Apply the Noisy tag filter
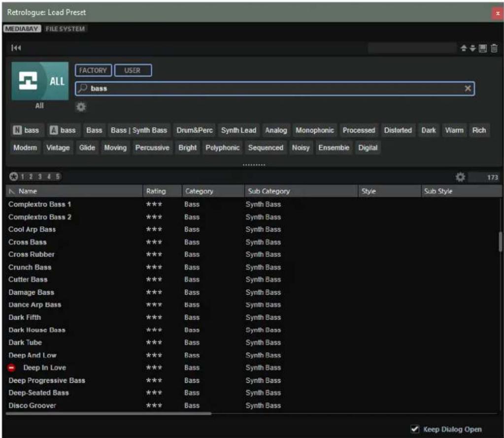The image size is (504, 438). click(301, 147)
